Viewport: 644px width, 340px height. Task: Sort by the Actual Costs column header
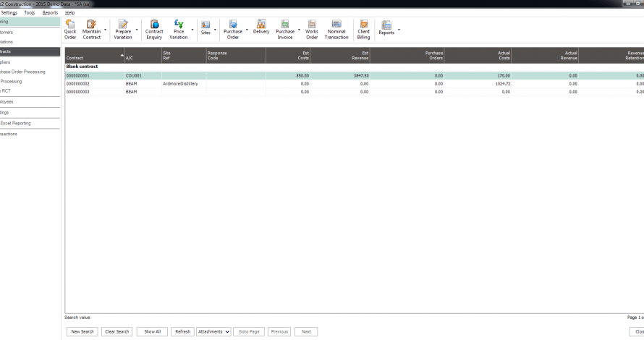pos(478,56)
